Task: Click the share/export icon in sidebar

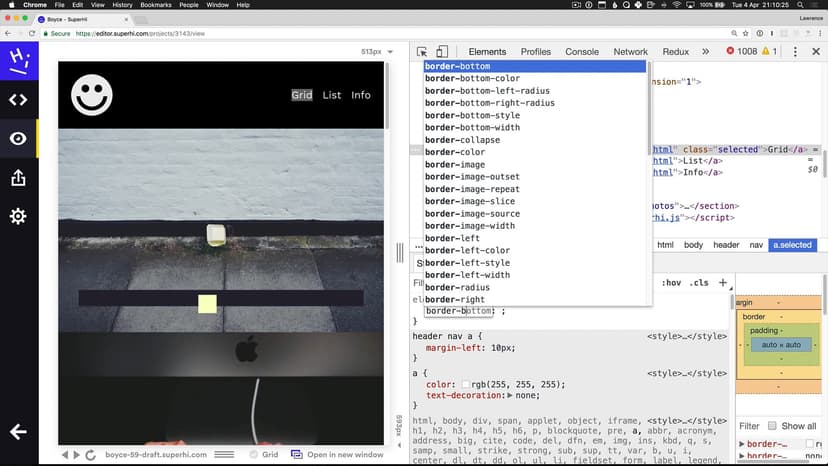Action: [18, 177]
